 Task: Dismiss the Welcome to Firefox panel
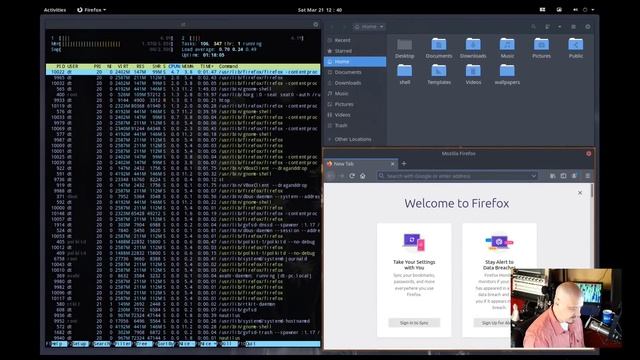(580, 193)
